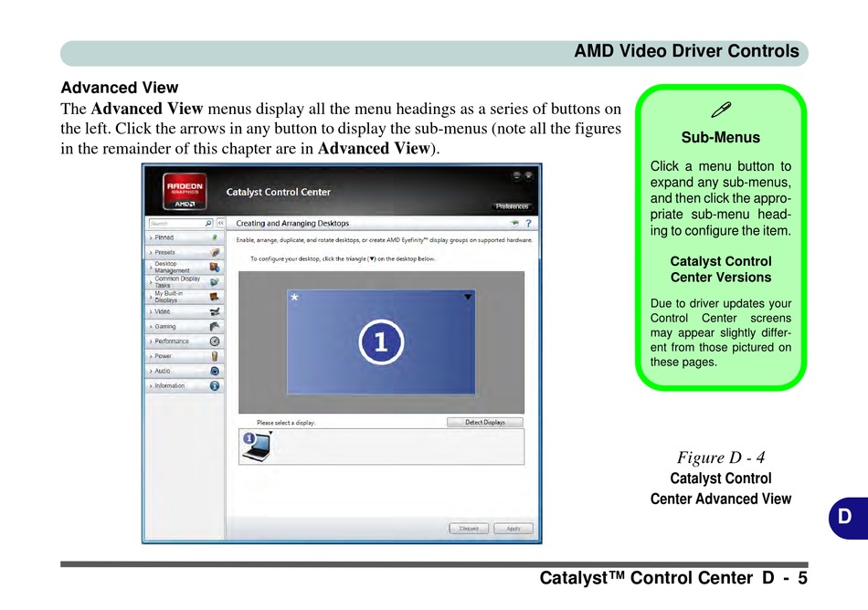Click the "Creating and Arranging Desktops" heading
This screenshot has width=868, height=610.
coord(292,224)
